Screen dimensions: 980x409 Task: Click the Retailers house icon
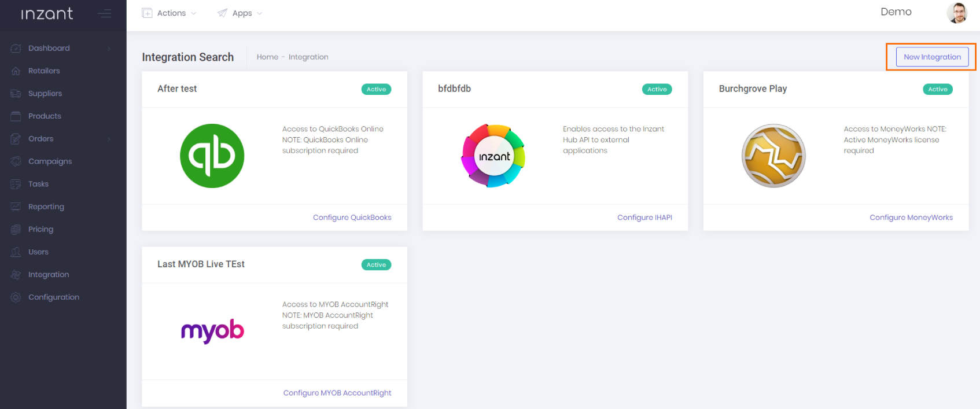(16, 71)
